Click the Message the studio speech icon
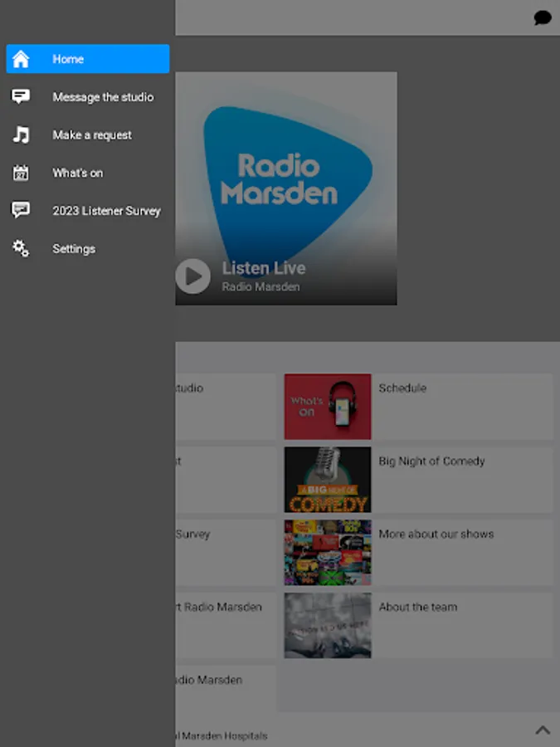 click(x=21, y=97)
